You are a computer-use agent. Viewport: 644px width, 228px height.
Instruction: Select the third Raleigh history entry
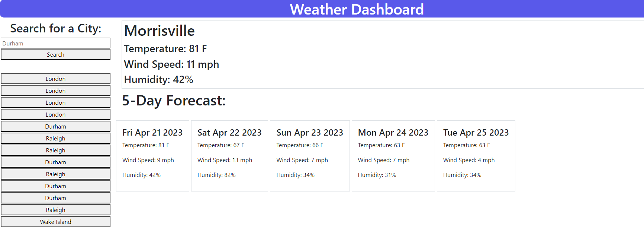coord(55,174)
